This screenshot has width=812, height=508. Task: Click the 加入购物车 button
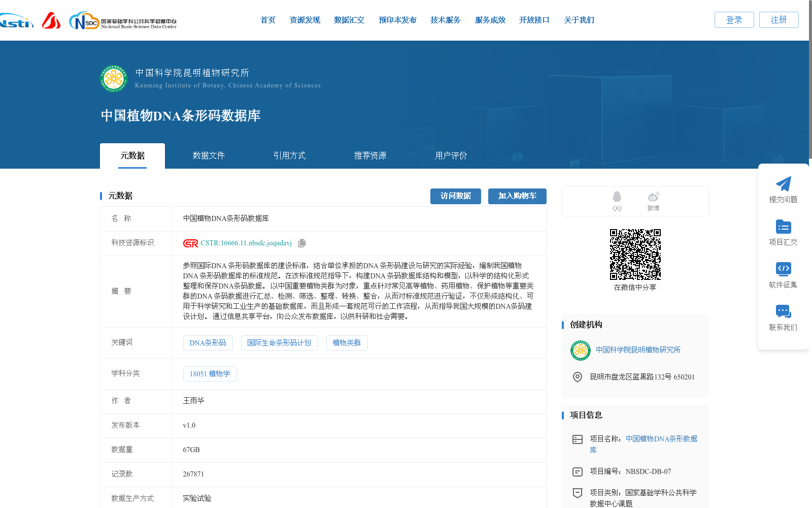point(517,196)
